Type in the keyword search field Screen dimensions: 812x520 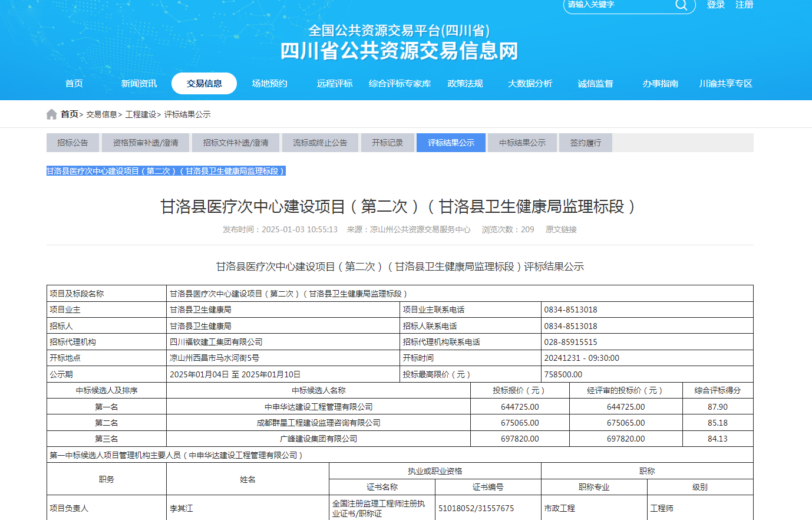pos(618,5)
